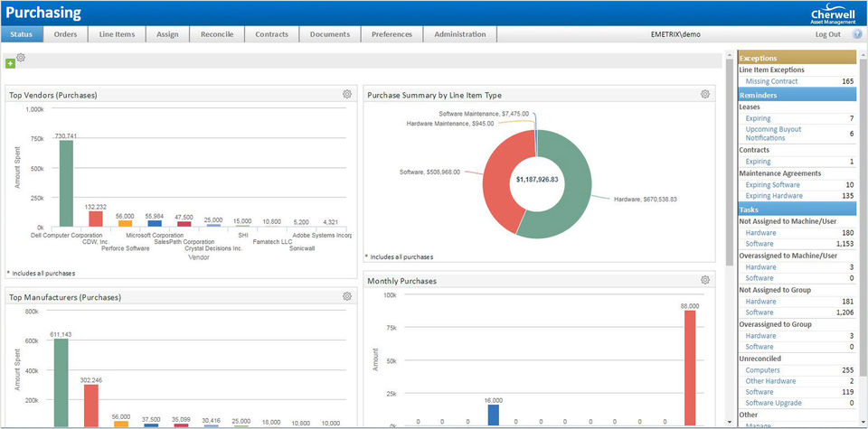Go to the Reconcile tab
This screenshot has width=868, height=429.
[x=217, y=34]
